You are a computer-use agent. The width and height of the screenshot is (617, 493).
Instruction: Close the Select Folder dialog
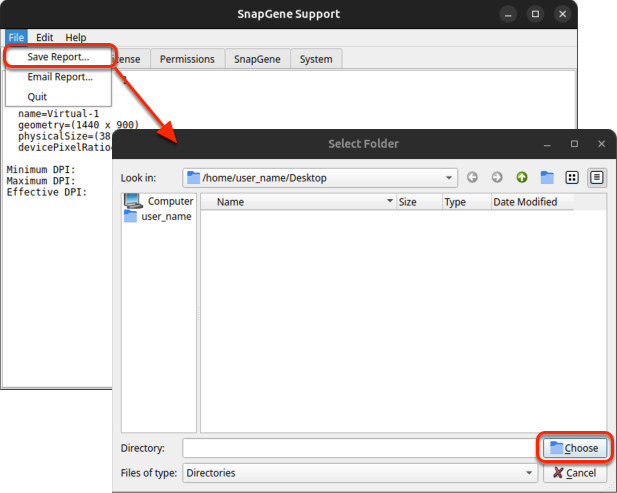pos(601,144)
